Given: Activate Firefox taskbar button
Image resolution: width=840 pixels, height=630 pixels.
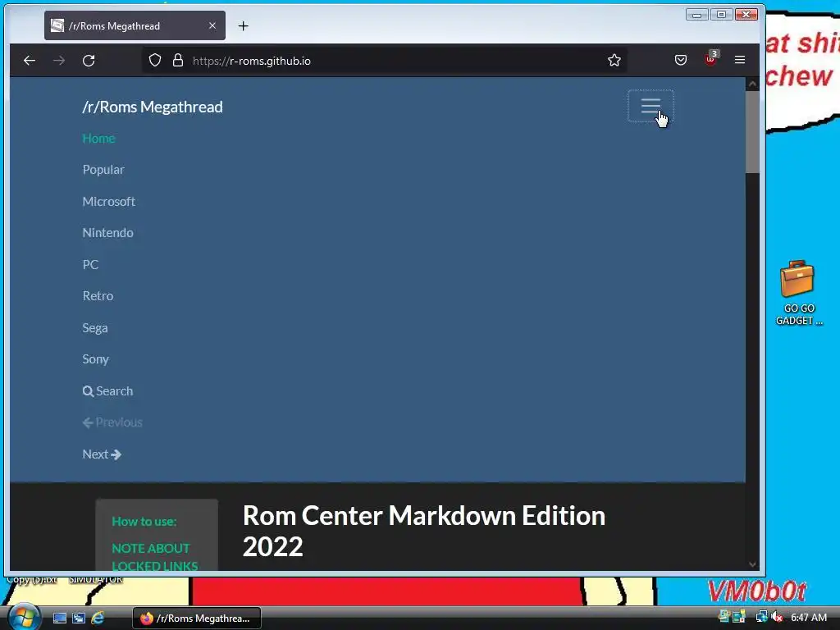Looking at the screenshot, I should coord(197,619).
